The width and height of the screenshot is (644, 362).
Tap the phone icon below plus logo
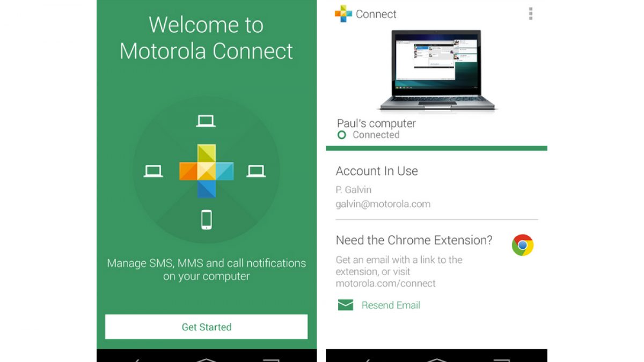[x=206, y=220]
